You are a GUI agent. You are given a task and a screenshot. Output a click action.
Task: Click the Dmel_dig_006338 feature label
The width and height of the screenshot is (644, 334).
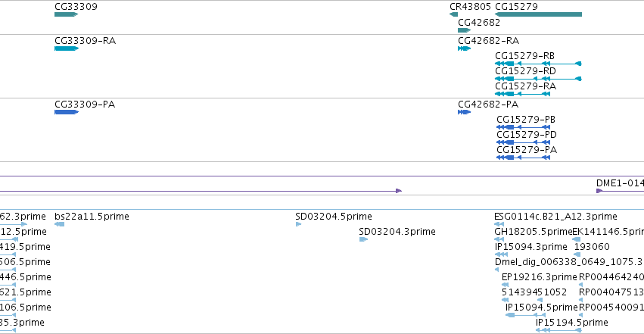(x=569, y=262)
